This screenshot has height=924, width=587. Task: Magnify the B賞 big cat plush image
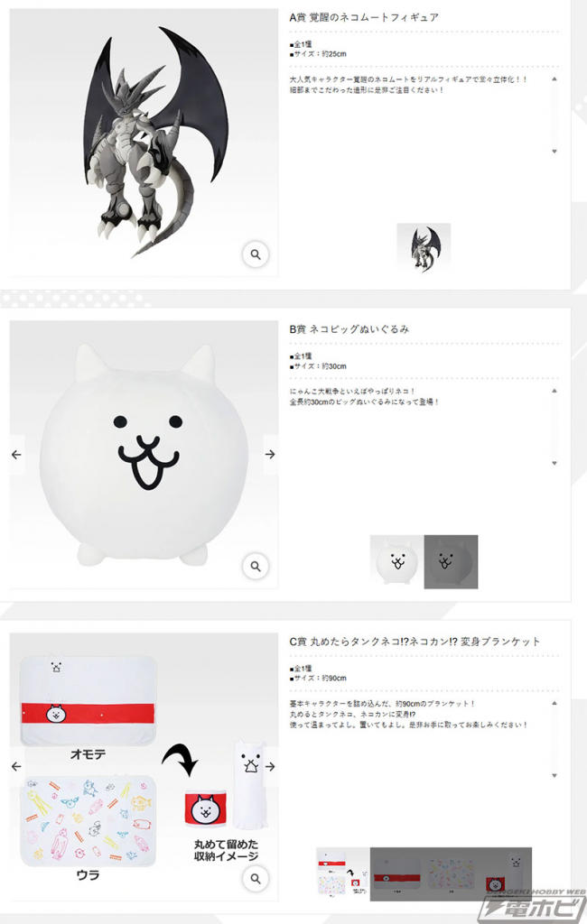[x=256, y=567]
